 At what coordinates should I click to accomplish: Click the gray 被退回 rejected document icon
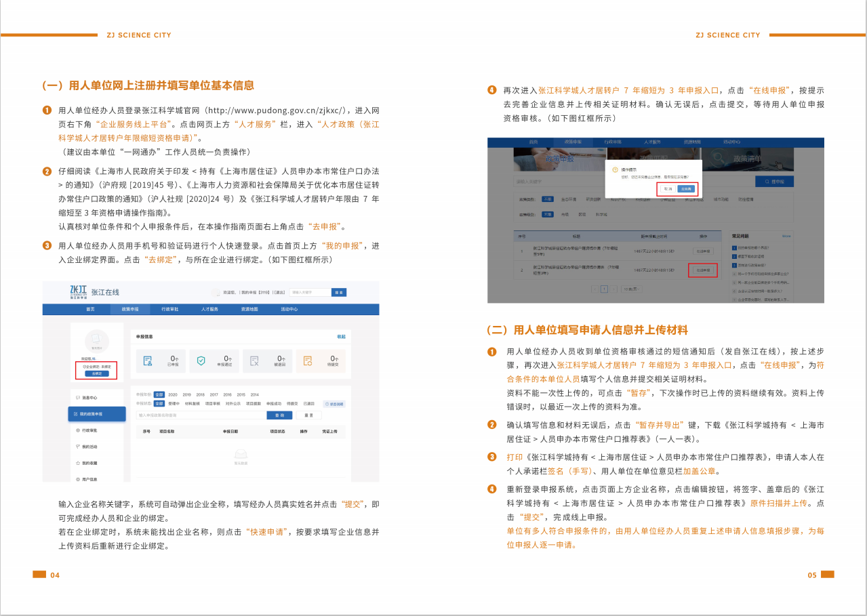click(x=254, y=361)
